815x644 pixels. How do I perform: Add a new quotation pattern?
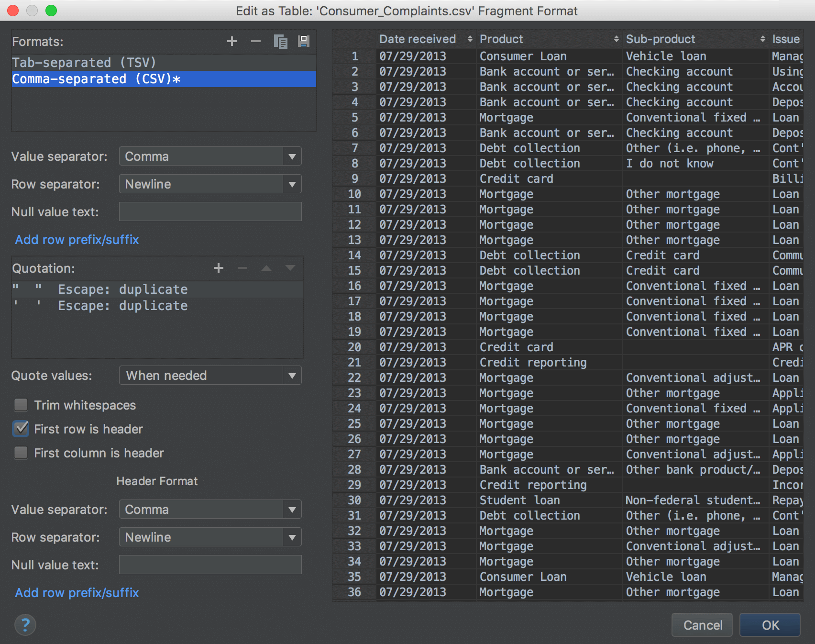click(219, 268)
